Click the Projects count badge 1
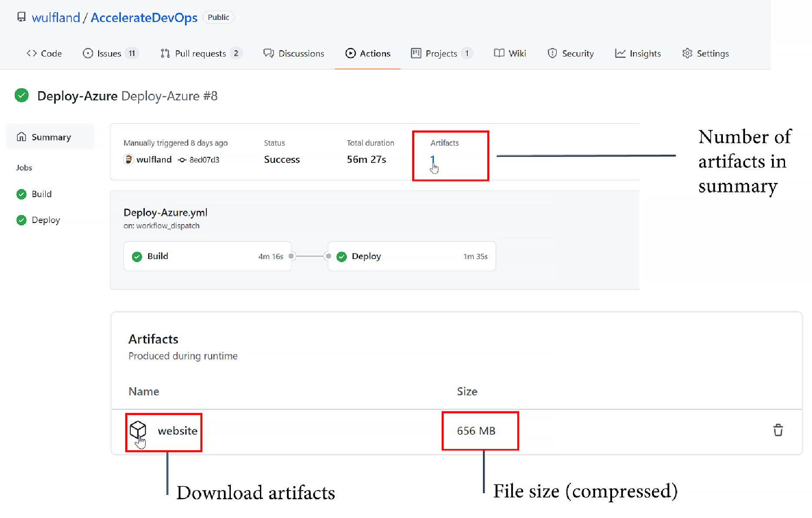Viewport: 812px width, 518px height. [x=467, y=53]
